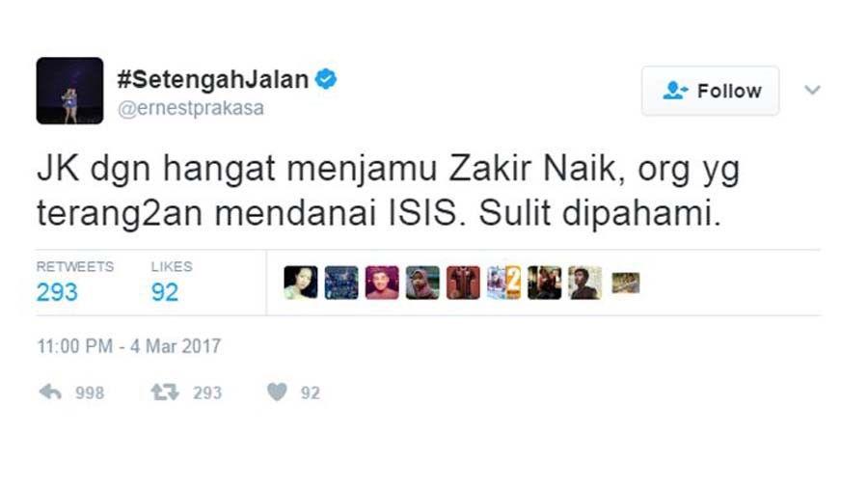This screenshot has width=868, height=487.
Task: Click the red jersey liker avatar
Action: click(x=463, y=283)
